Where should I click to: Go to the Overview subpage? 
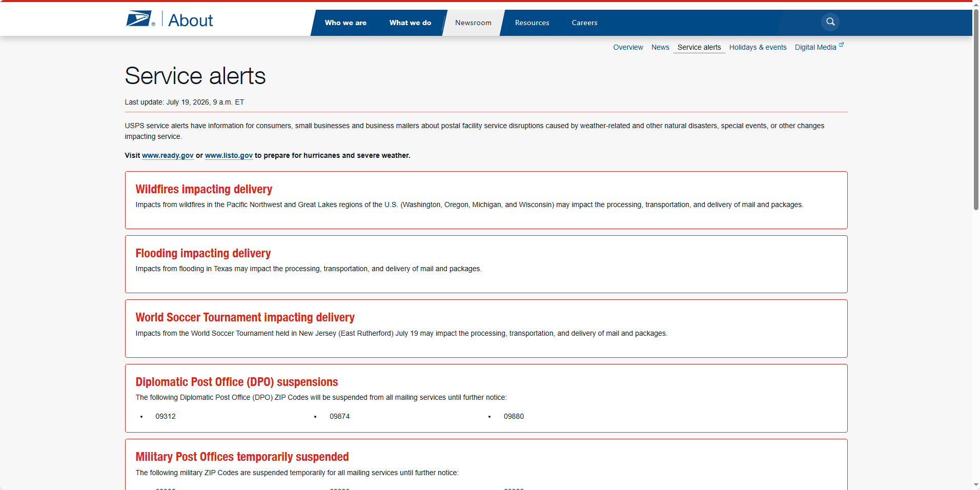point(628,47)
